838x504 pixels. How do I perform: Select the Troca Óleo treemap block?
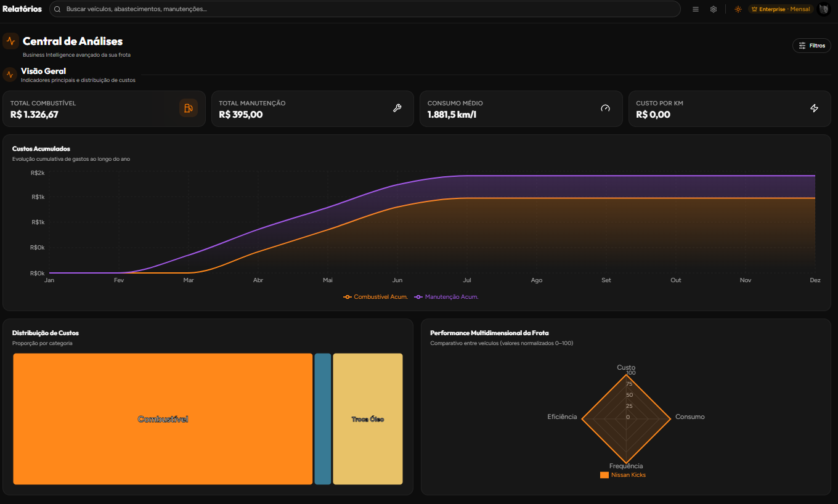coord(368,419)
